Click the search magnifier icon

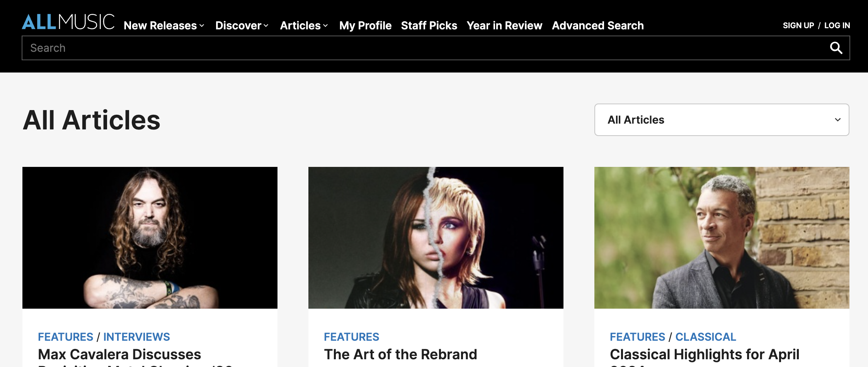836,48
